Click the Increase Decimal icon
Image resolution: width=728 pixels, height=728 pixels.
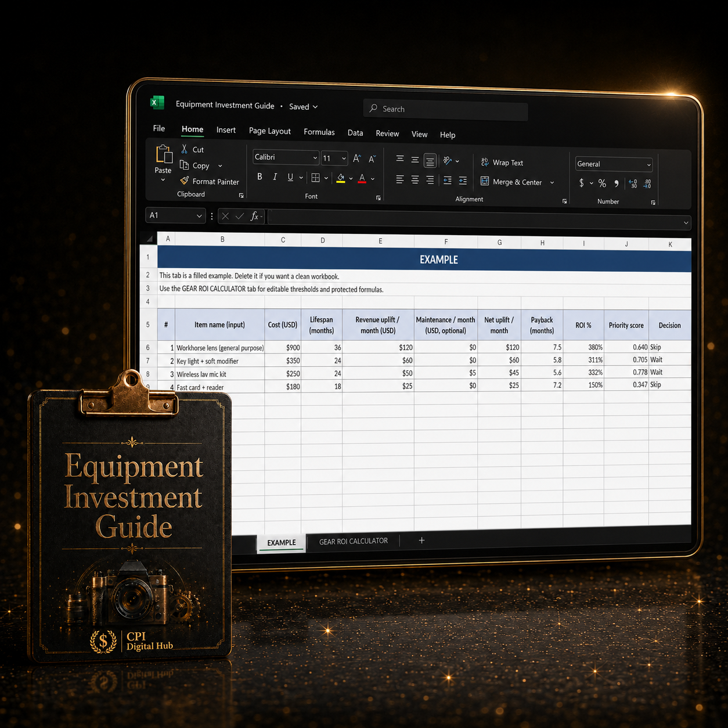[633, 184]
